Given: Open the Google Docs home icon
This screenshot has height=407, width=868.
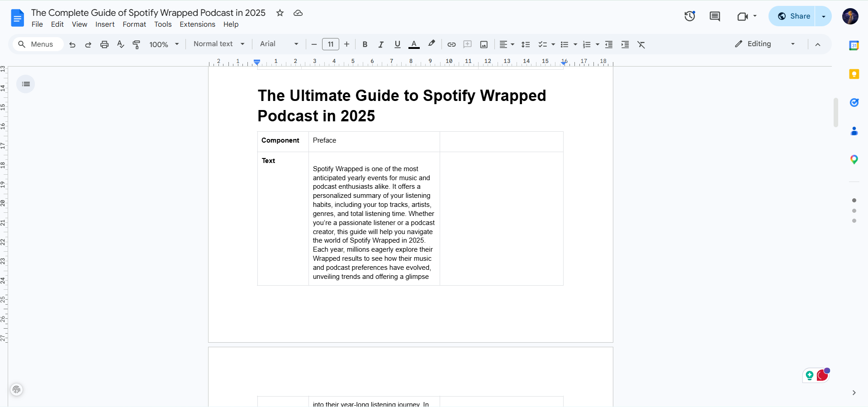Looking at the screenshot, I should click(x=17, y=18).
